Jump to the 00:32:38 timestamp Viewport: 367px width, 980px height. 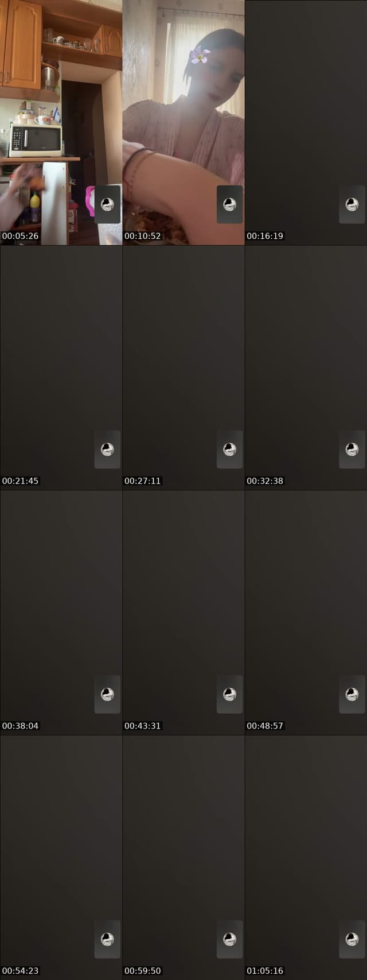point(265,481)
